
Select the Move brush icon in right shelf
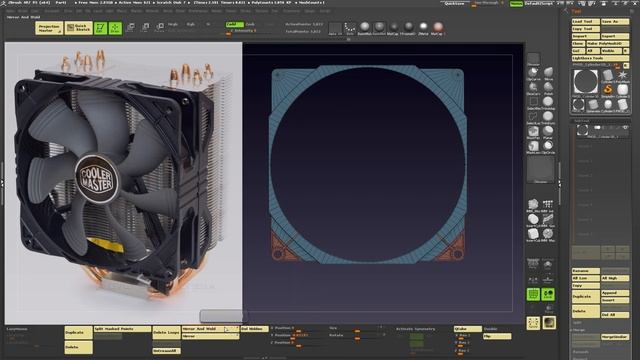tap(548, 74)
